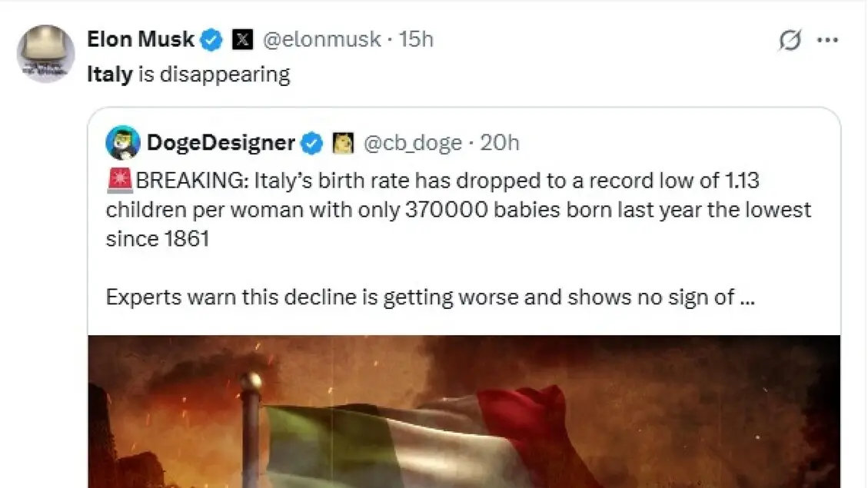Click Elon Musk's profile avatar
Screen dimensions: 868x488
[46, 54]
